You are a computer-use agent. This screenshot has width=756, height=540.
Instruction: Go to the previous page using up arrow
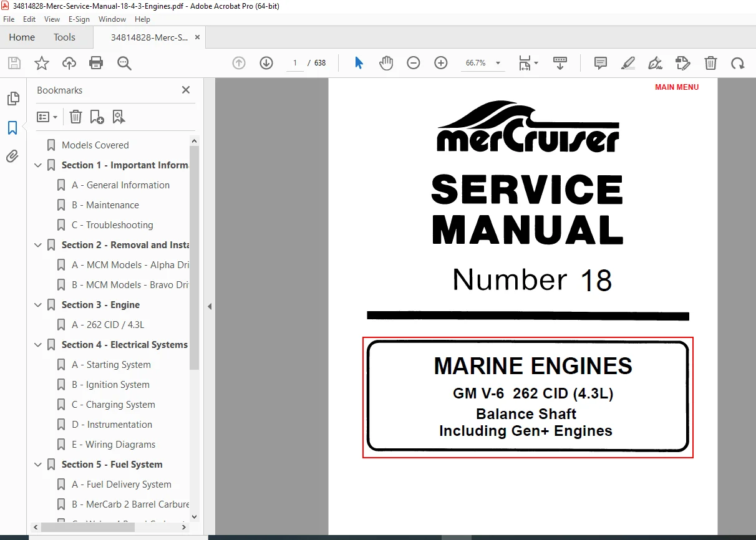click(239, 63)
